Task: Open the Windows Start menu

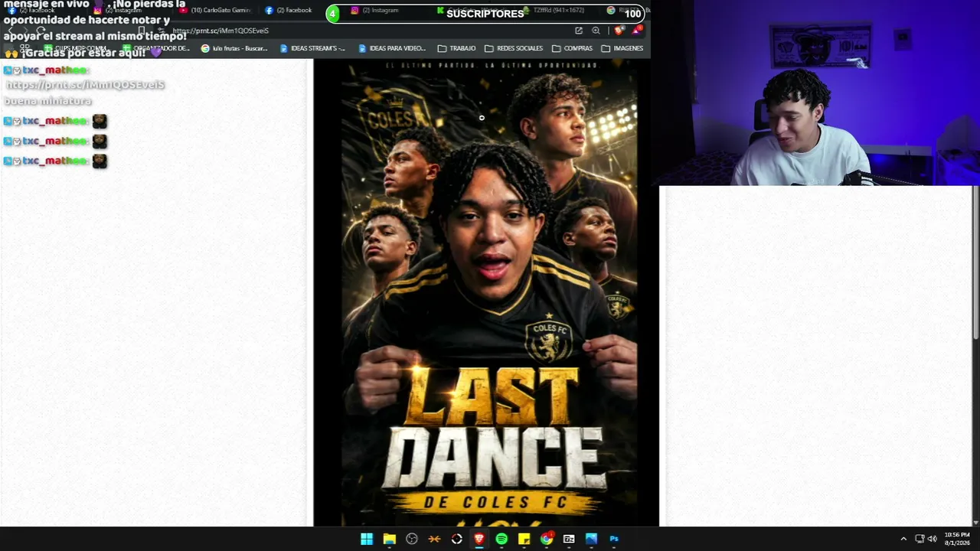Action: (367, 539)
